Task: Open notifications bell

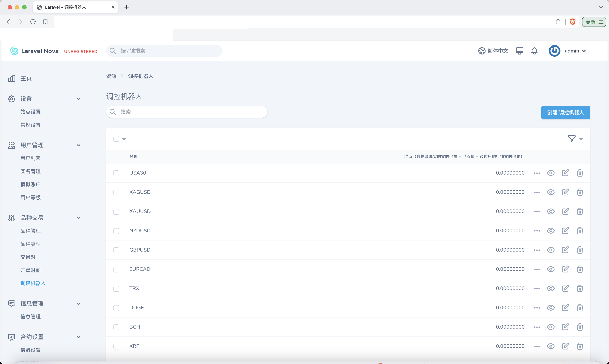Action: coord(534,51)
